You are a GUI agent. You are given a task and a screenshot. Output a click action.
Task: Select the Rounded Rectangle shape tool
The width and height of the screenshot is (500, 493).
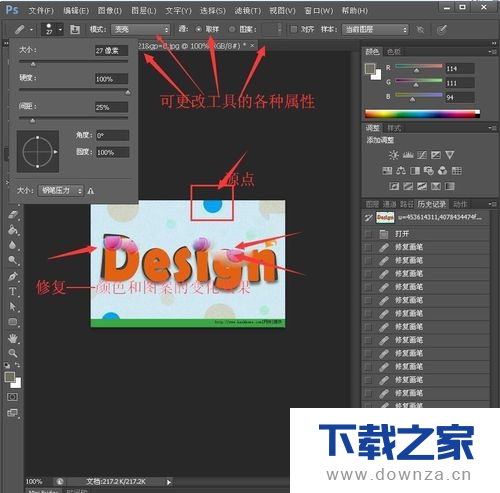pyautogui.click(x=13, y=322)
